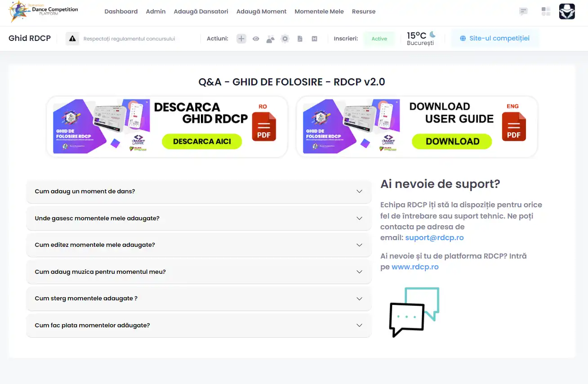This screenshot has width=588, height=384.
Task: Go to Momentele Mele in navigation
Action: click(319, 11)
